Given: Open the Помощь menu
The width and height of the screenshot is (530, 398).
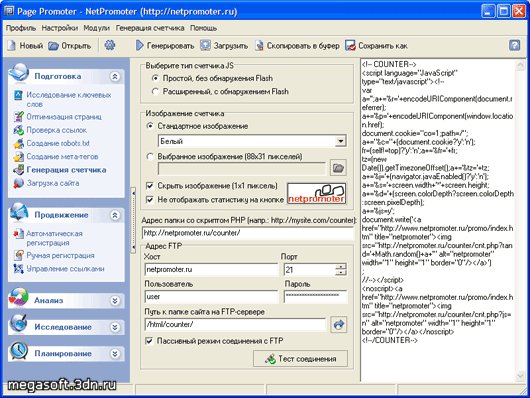Looking at the screenshot, I should [203, 28].
